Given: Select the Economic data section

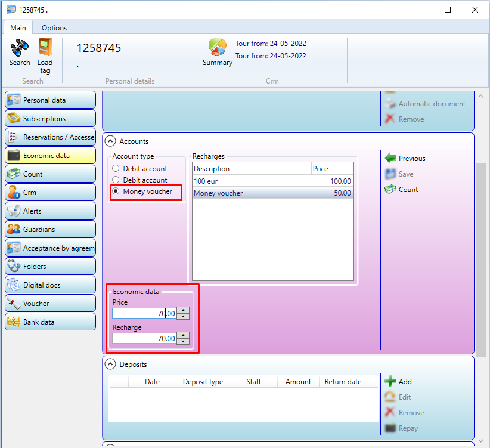Looking at the screenshot, I should click(x=50, y=155).
